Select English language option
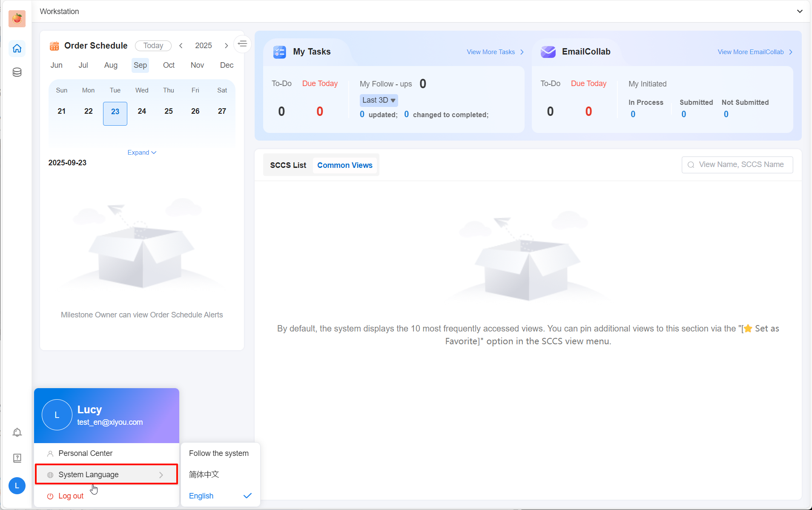The image size is (812, 510). pos(201,496)
